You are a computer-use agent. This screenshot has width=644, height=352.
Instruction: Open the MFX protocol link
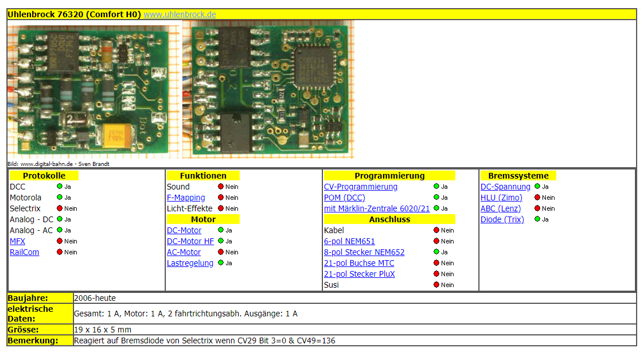point(17,241)
